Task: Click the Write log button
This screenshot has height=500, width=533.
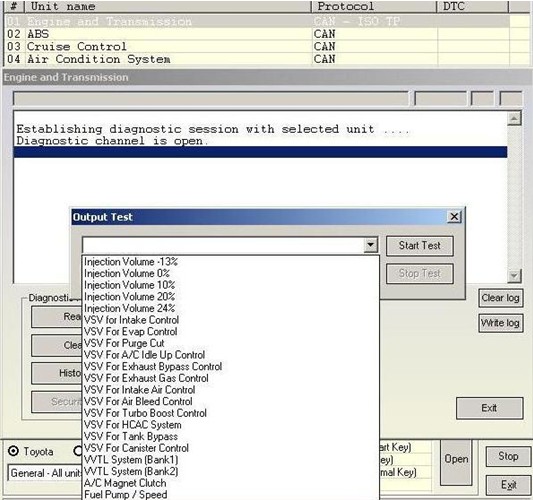Action: point(500,323)
